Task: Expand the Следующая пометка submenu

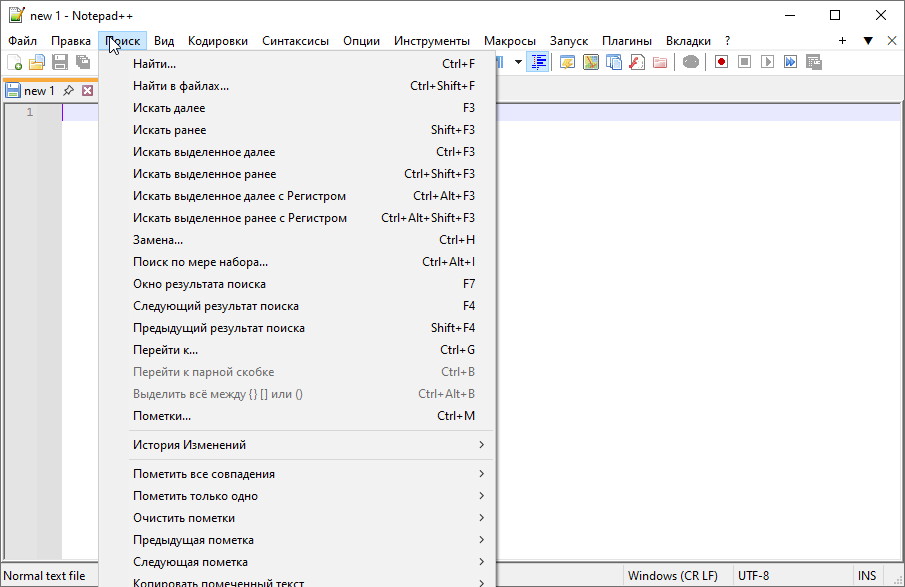Action: pos(297,562)
